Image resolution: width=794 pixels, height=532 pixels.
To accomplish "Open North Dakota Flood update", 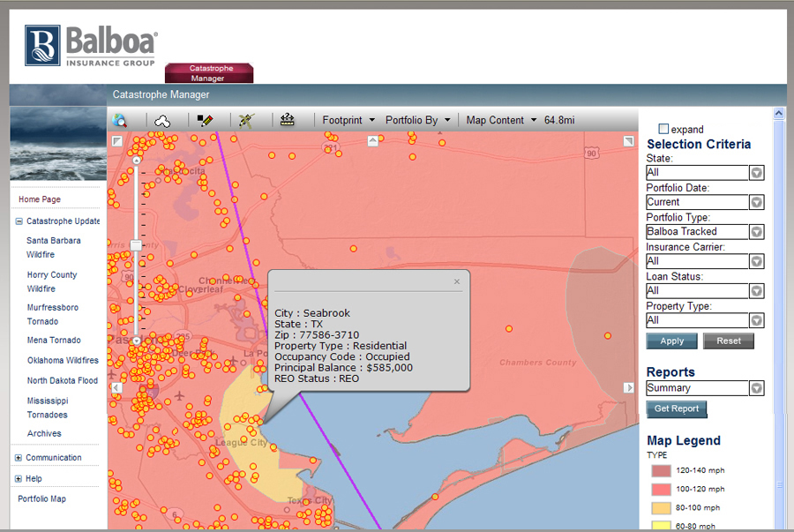I will [63, 380].
